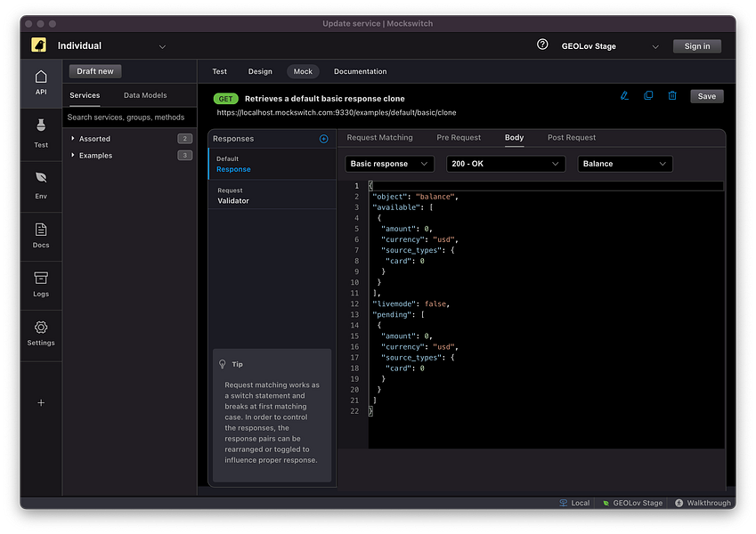Click the Examples count badge 3

(x=184, y=155)
